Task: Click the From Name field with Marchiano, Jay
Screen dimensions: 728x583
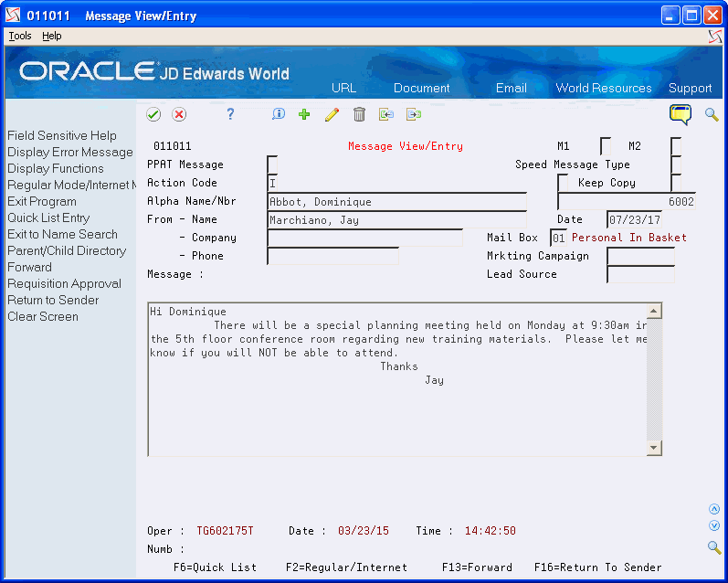Action: pyautogui.click(x=397, y=219)
